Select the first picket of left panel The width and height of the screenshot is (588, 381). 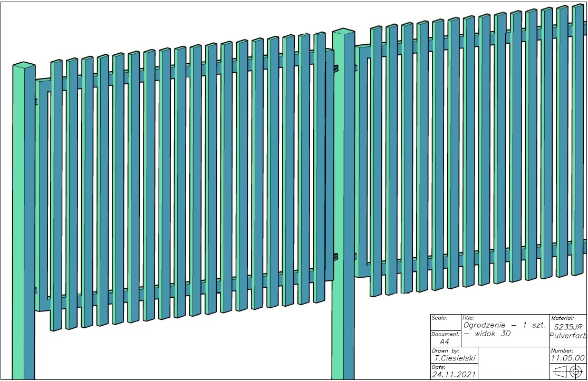pyautogui.click(x=56, y=195)
